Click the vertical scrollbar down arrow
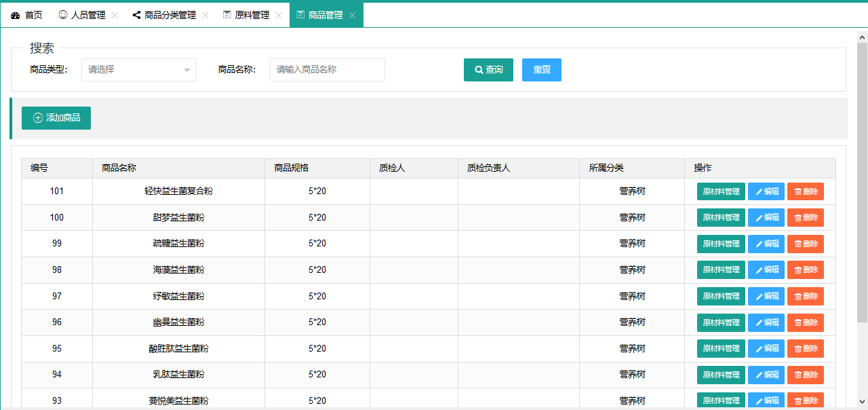The width and height of the screenshot is (868, 410). 862,401
